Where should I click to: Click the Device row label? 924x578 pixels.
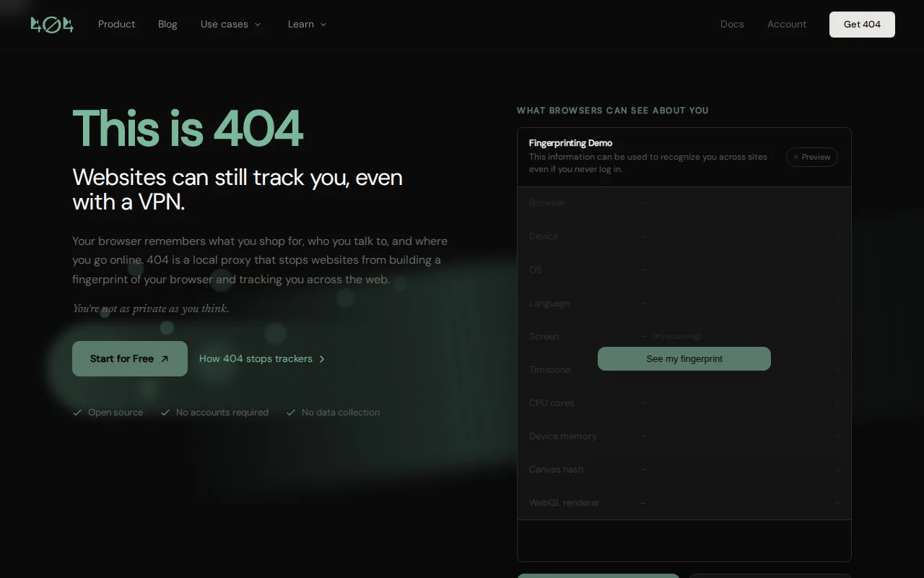coord(544,236)
